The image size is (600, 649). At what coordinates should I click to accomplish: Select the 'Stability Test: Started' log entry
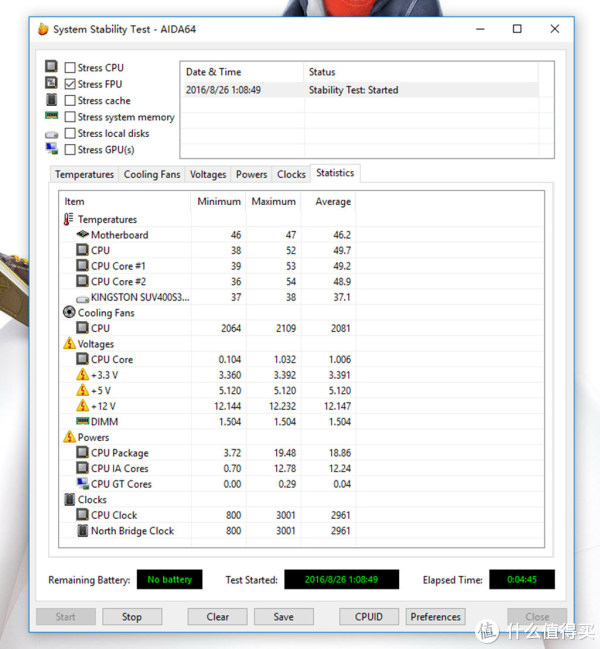pyautogui.click(x=360, y=90)
